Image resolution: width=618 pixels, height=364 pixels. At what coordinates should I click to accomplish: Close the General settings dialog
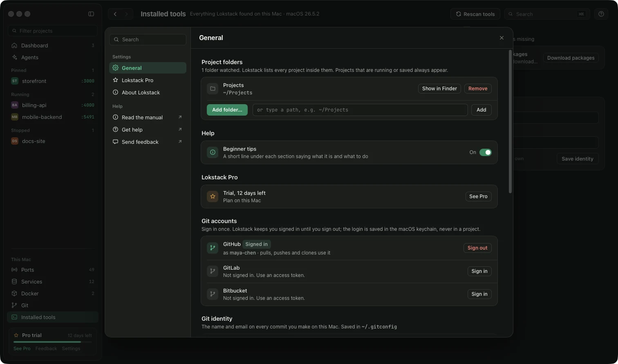502,38
